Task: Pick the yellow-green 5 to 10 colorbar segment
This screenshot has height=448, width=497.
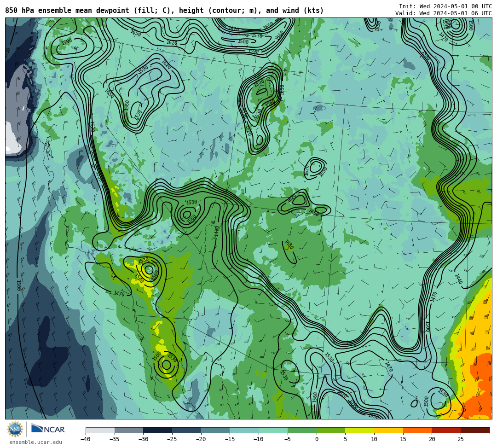Action: click(360, 430)
